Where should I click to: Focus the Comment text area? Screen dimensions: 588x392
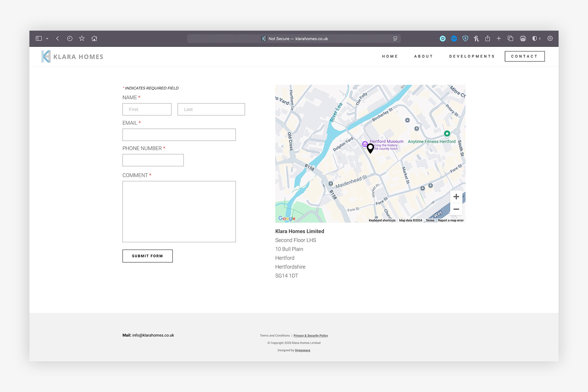179,212
